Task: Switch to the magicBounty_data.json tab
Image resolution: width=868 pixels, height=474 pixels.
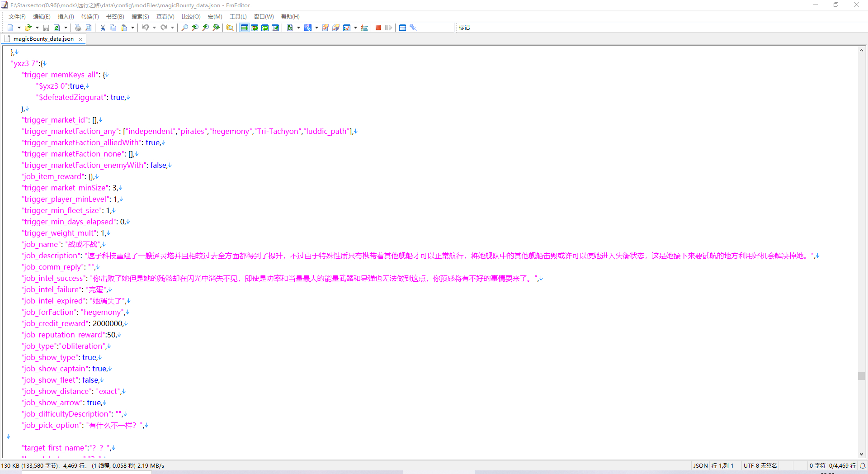Action: (43, 39)
